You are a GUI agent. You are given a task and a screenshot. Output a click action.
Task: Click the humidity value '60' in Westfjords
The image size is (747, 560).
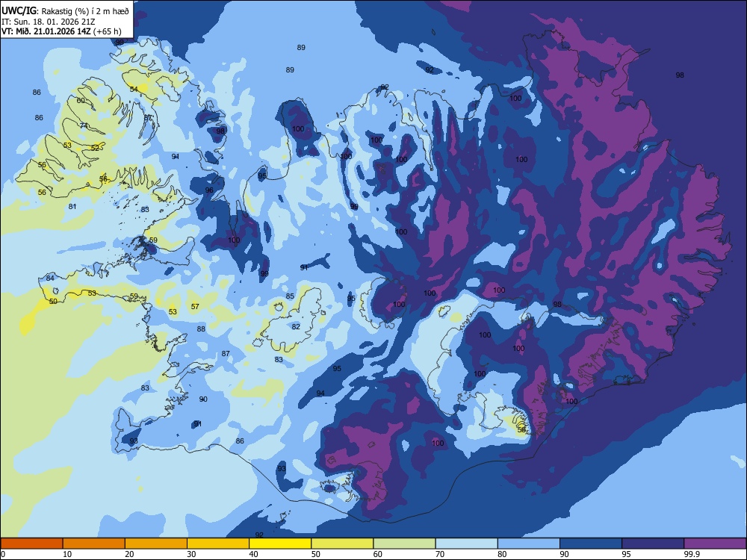click(x=81, y=101)
